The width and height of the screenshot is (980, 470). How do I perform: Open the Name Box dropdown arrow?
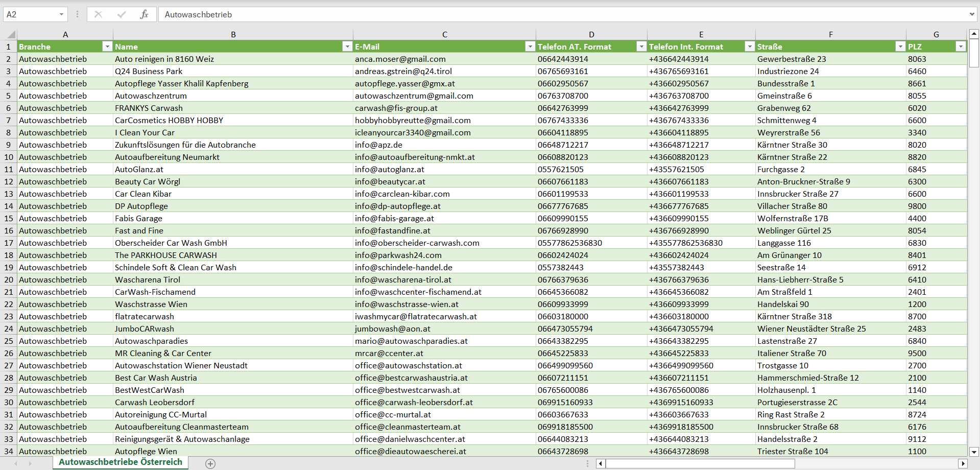point(61,14)
